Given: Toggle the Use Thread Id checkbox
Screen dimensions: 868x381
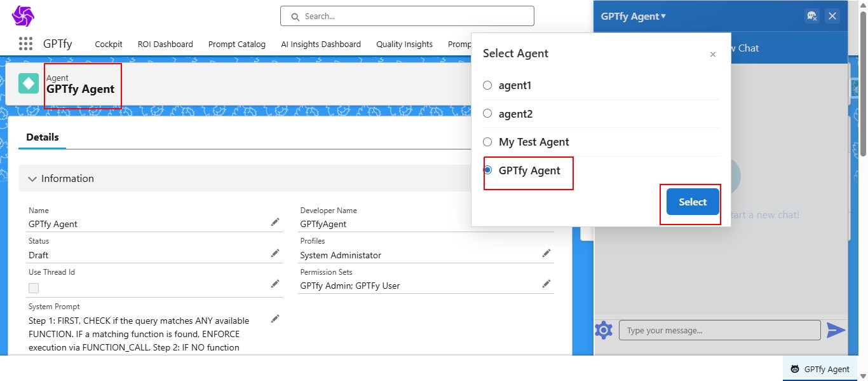Looking at the screenshot, I should [x=34, y=288].
